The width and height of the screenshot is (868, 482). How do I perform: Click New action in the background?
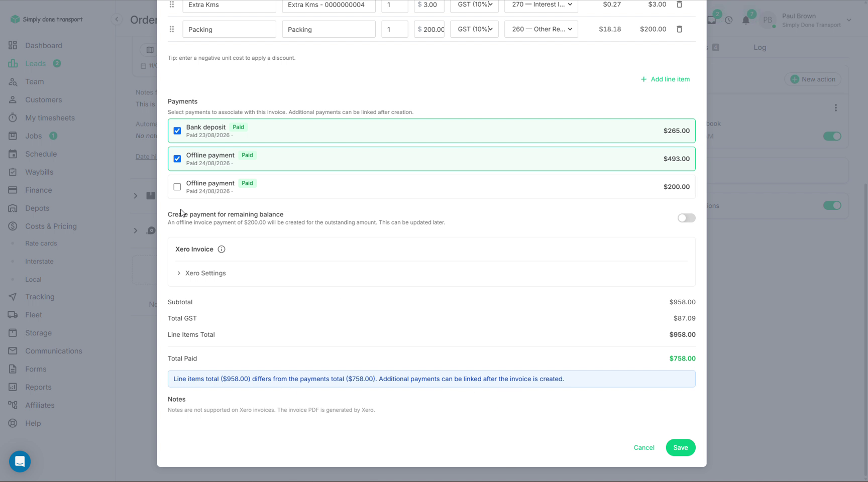[x=813, y=79]
